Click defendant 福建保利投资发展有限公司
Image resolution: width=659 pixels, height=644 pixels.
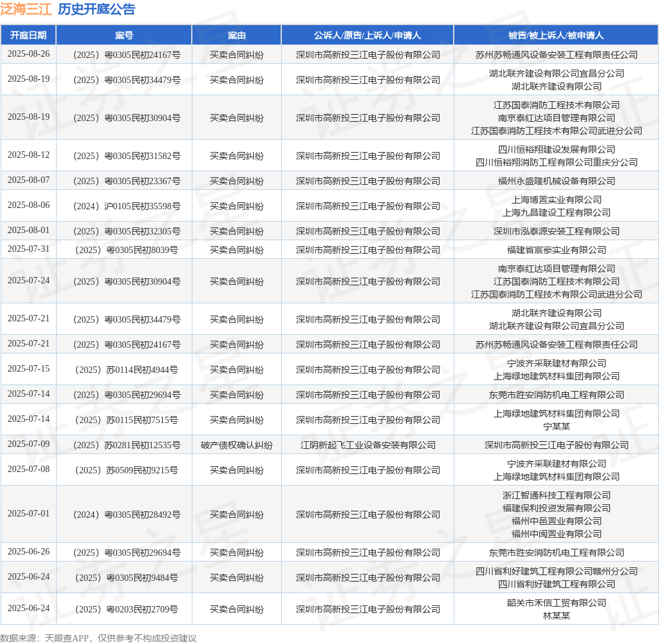pyautogui.click(x=557, y=508)
